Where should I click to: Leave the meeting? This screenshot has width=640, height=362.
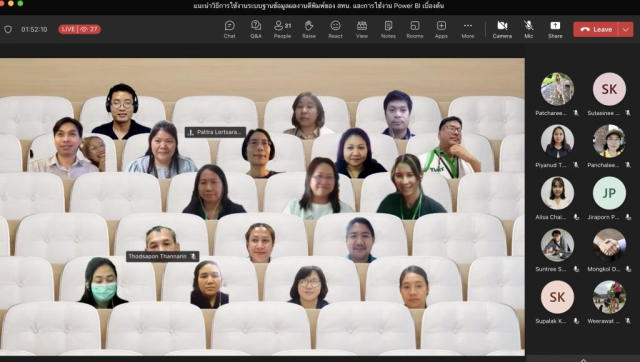596,29
